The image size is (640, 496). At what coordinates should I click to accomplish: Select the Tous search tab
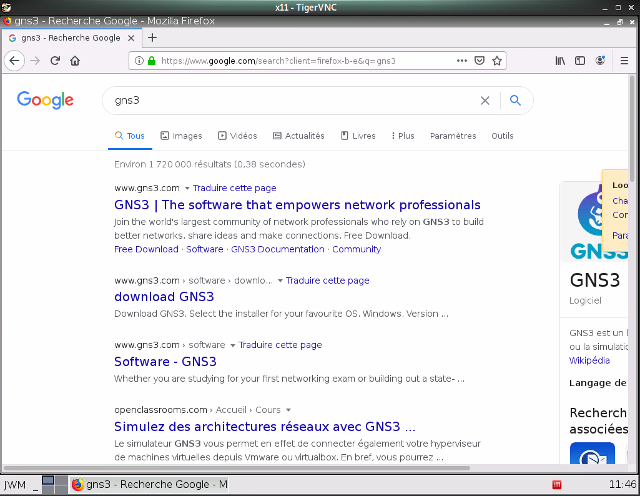pyautogui.click(x=130, y=136)
